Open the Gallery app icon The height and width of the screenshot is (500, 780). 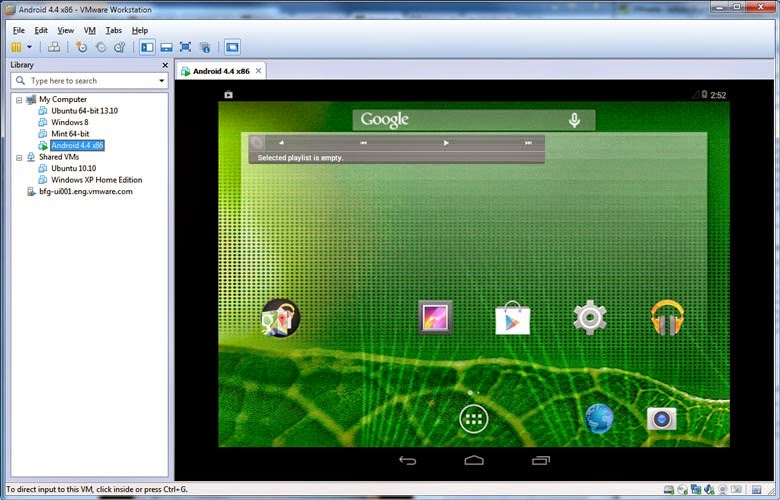point(435,317)
